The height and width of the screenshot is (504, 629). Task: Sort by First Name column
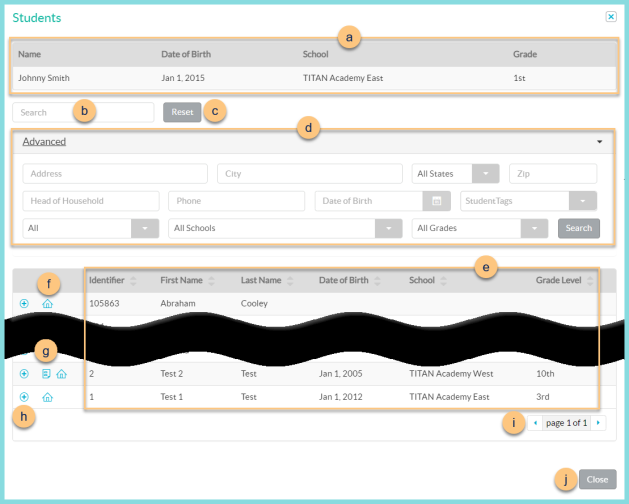click(211, 280)
